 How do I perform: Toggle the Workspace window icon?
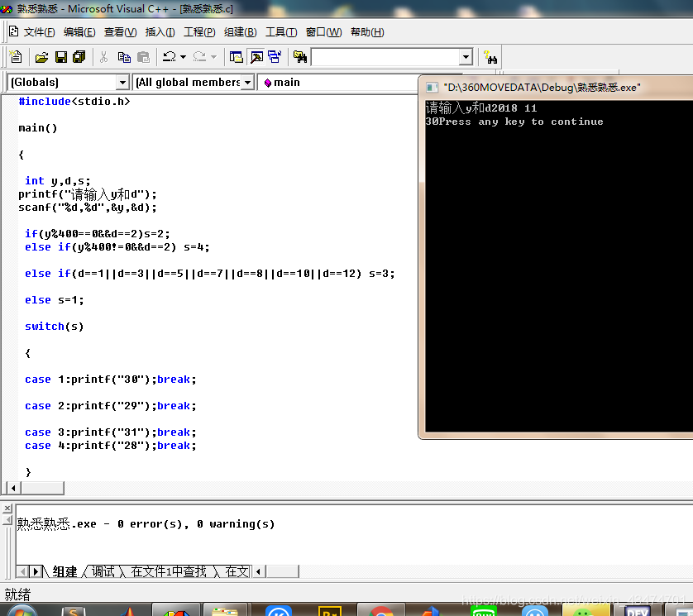236,57
